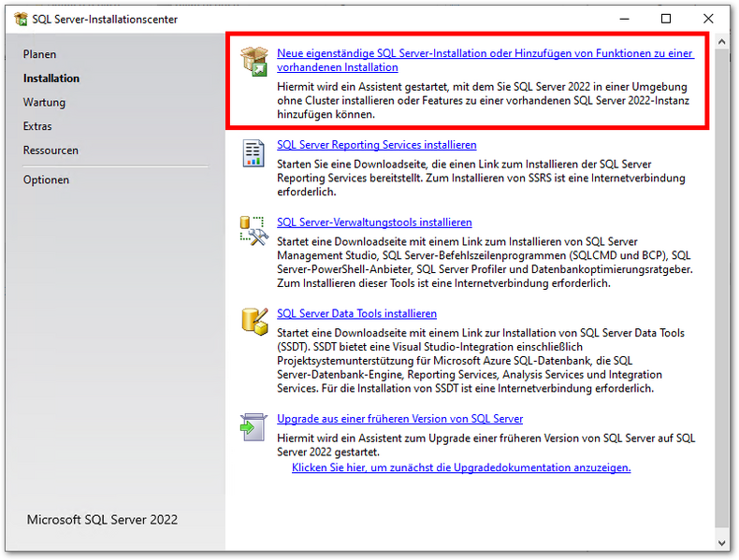Click the new standalone installation box icon
This screenshot has height=560, width=739.
(x=254, y=61)
